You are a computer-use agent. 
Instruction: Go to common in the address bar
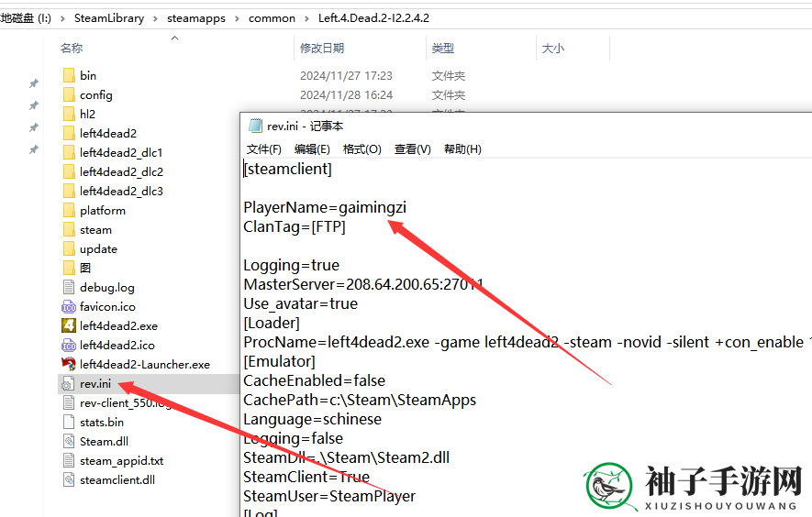[x=272, y=18]
